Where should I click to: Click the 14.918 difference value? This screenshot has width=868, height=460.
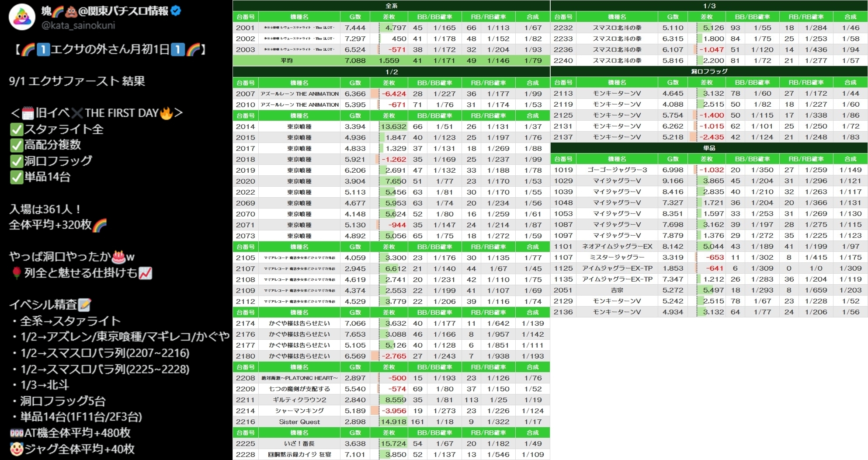click(393, 422)
